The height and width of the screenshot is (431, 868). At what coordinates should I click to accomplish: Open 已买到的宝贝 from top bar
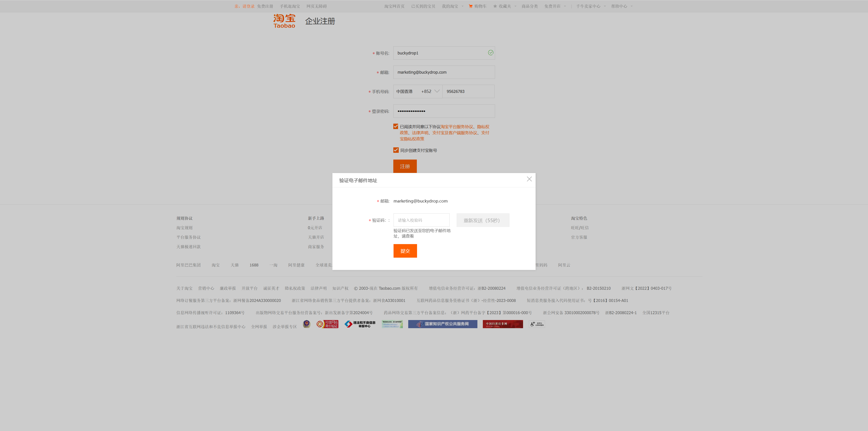[x=423, y=6]
